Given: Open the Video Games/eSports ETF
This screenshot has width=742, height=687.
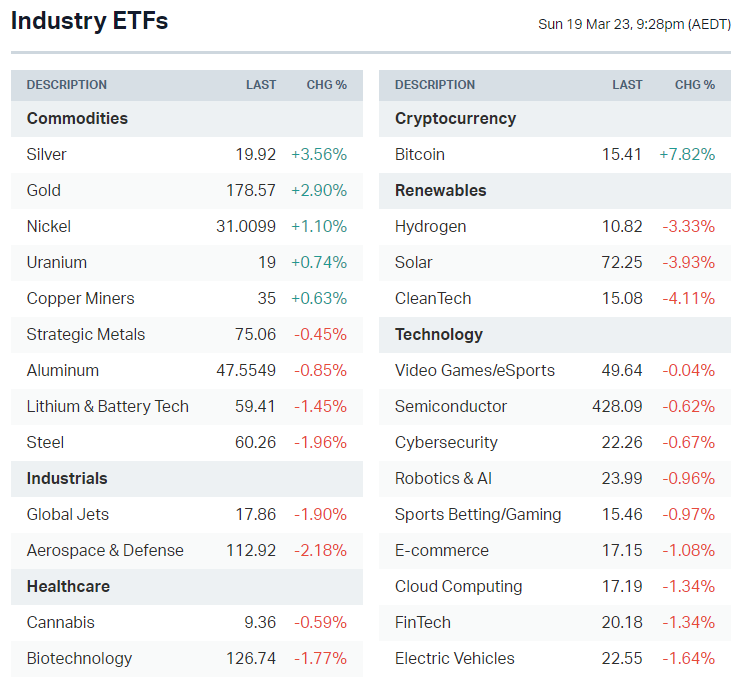Looking at the screenshot, I should [x=475, y=370].
